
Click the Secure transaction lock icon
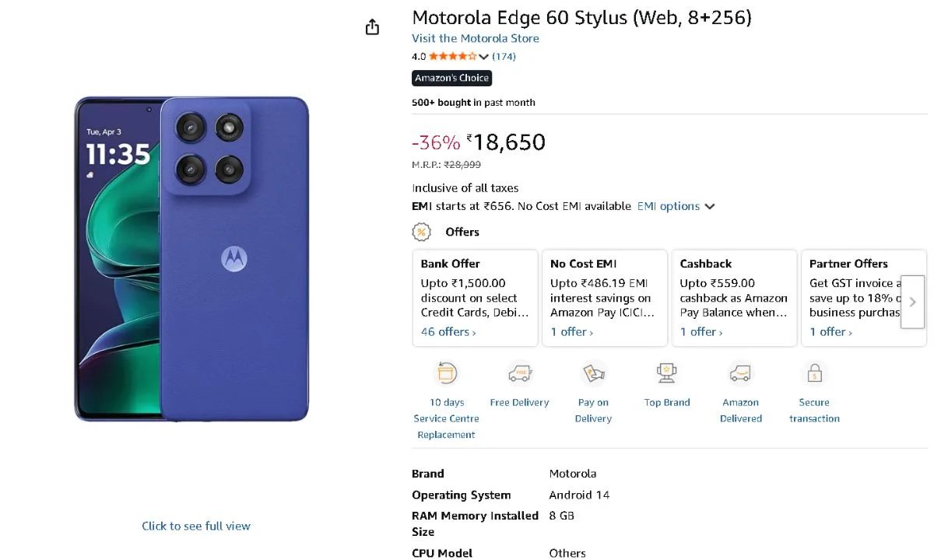814,373
